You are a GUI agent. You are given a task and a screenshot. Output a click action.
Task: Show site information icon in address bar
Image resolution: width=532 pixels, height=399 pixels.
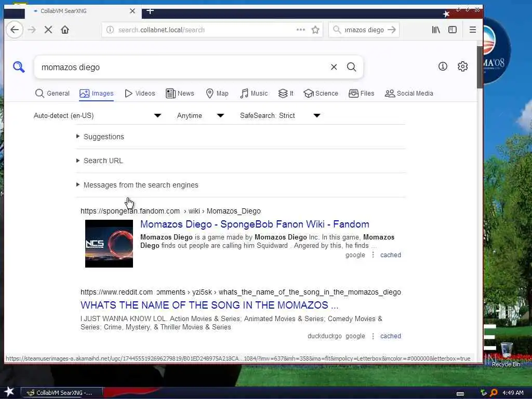coord(110,30)
